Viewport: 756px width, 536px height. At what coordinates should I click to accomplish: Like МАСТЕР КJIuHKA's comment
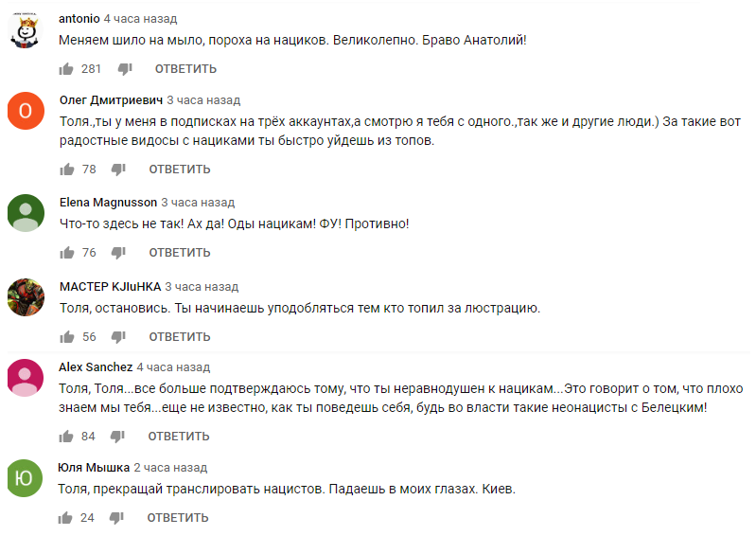(x=66, y=337)
